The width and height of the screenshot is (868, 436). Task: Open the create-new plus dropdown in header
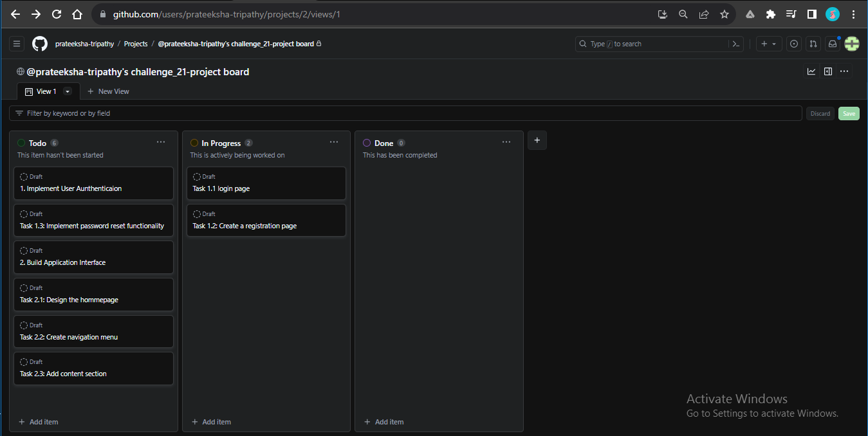(768, 44)
